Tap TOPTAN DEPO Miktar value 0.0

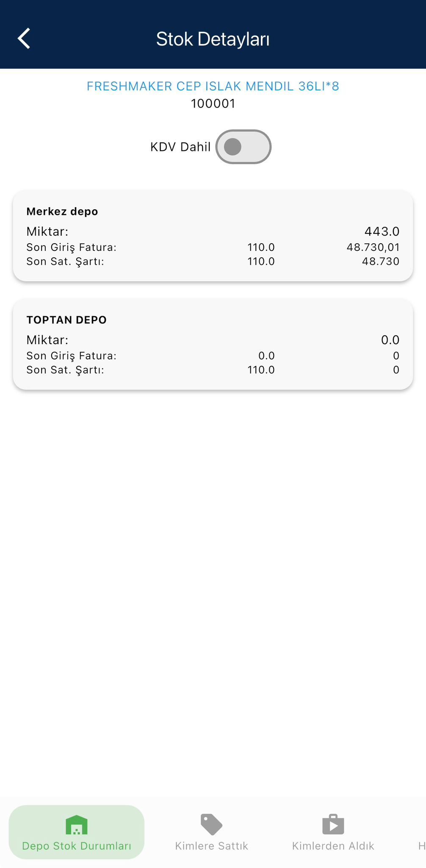(x=390, y=340)
